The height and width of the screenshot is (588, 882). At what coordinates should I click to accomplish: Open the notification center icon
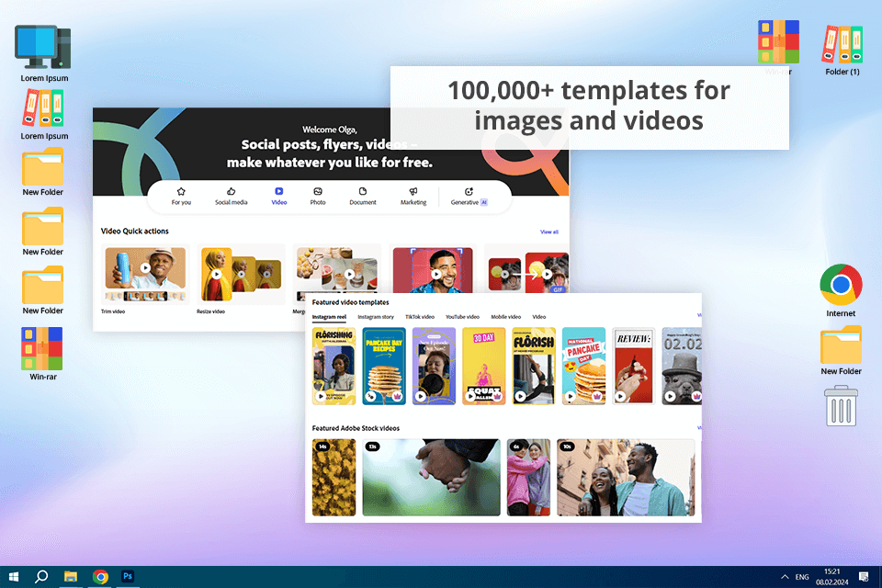pyautogui.click(x=864, y=577)
